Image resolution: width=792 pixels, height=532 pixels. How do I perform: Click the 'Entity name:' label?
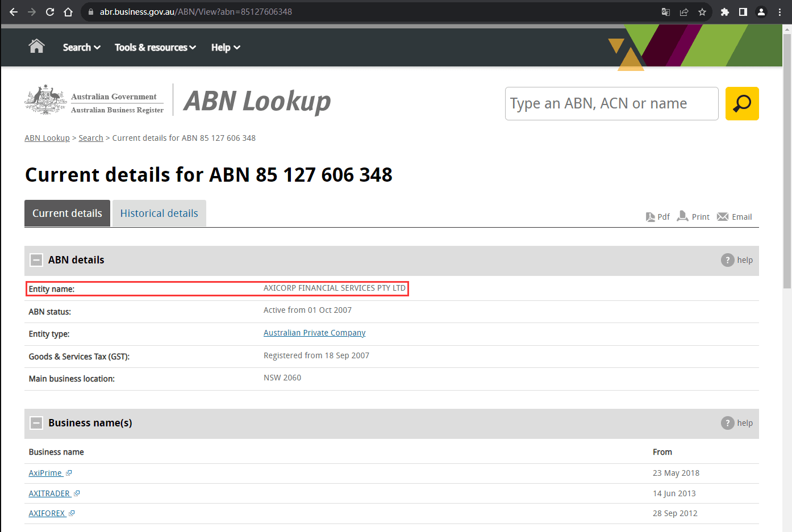(x=52, y=289)
